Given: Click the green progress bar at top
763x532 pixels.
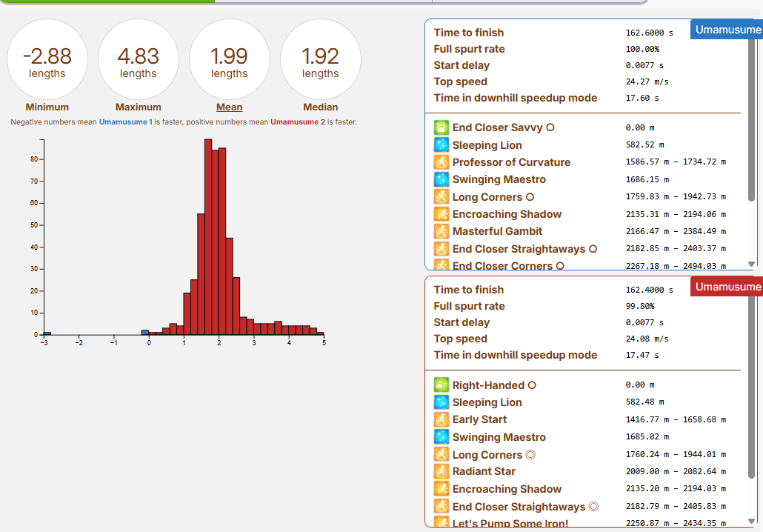Looking at the screenshot, I should (x=107, y=1).
